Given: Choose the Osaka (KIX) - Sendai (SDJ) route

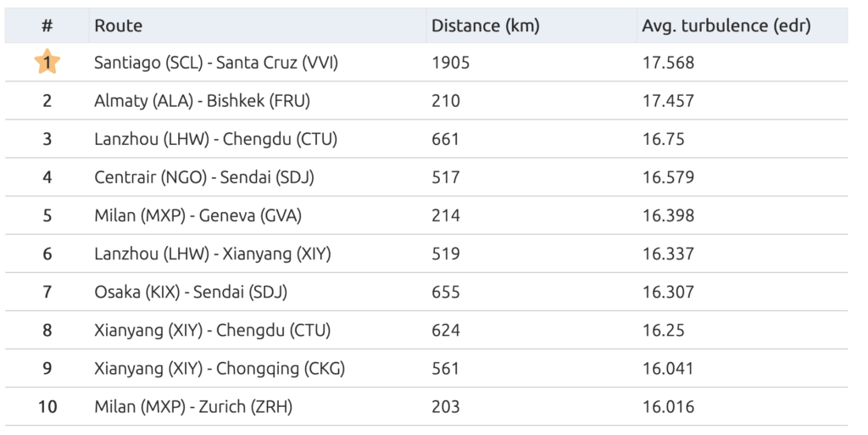Looking at the screenshot, I should pos(191,292).
